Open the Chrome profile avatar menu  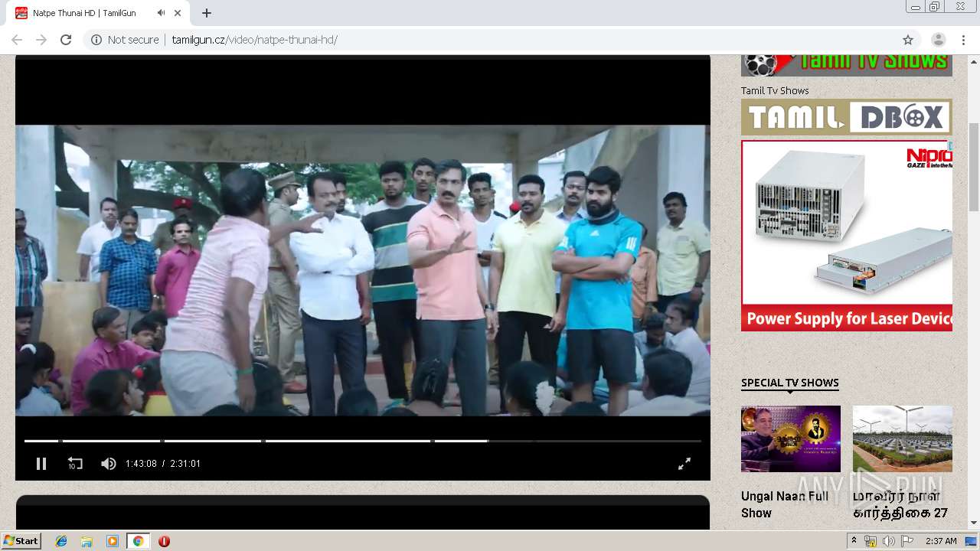(x=938, y=40)
